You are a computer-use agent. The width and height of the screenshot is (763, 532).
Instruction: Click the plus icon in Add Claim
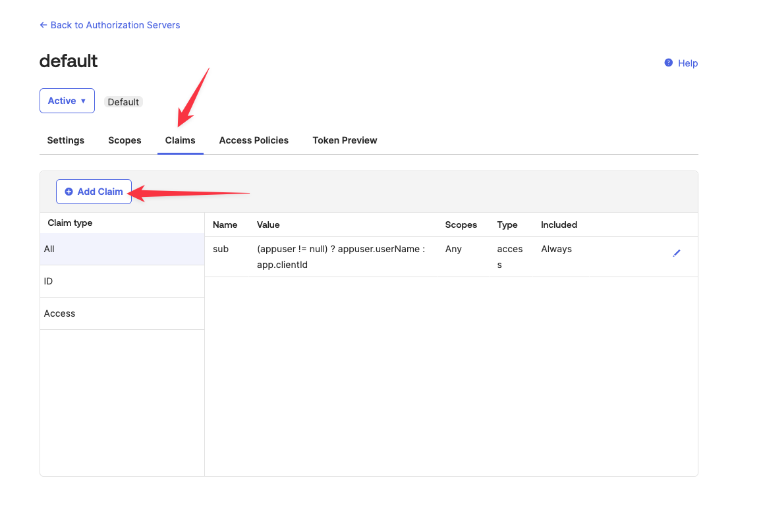point(69,192)
